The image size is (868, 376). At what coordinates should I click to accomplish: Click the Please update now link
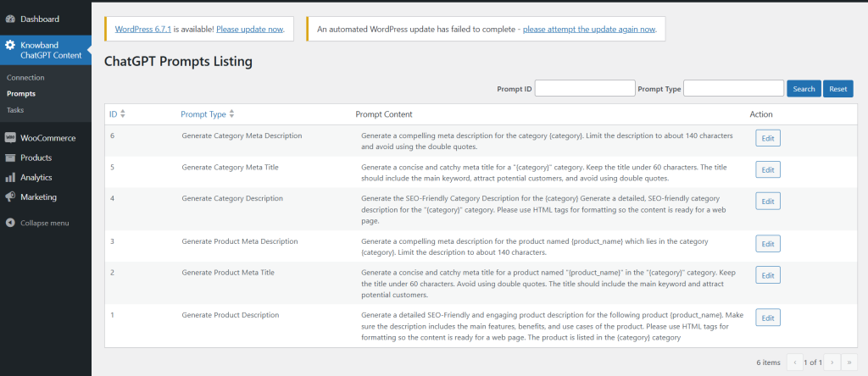click(250, 30)
